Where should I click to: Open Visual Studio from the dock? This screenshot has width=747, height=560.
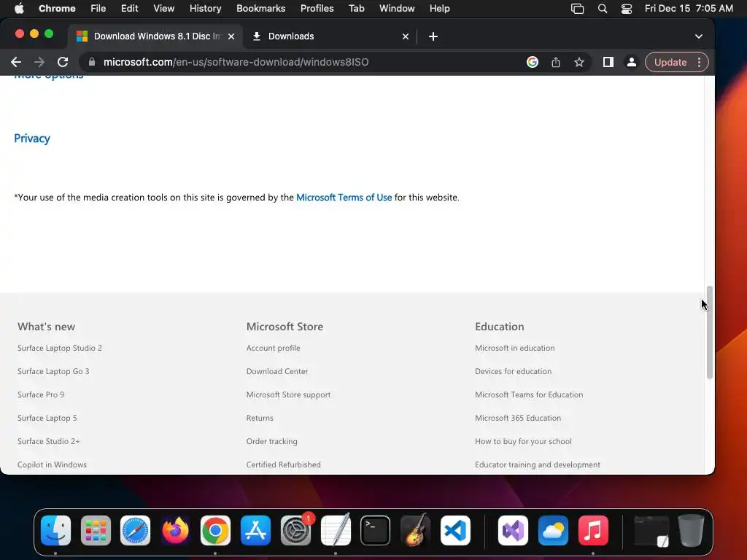click(513, 531)
